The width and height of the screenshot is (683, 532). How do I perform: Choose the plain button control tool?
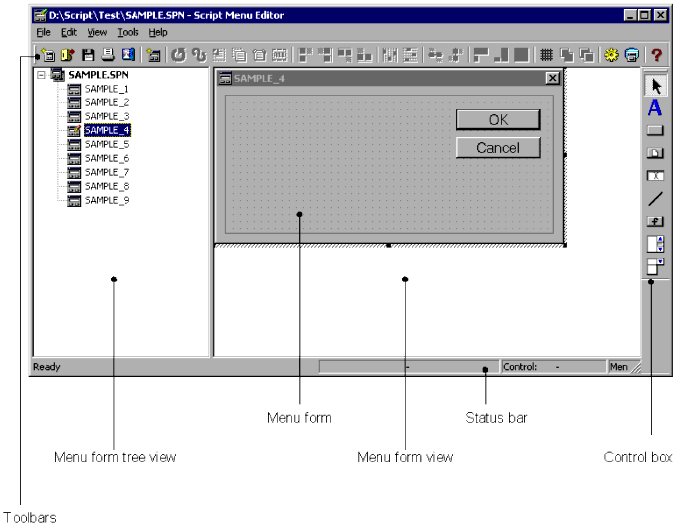coord(655,131)
